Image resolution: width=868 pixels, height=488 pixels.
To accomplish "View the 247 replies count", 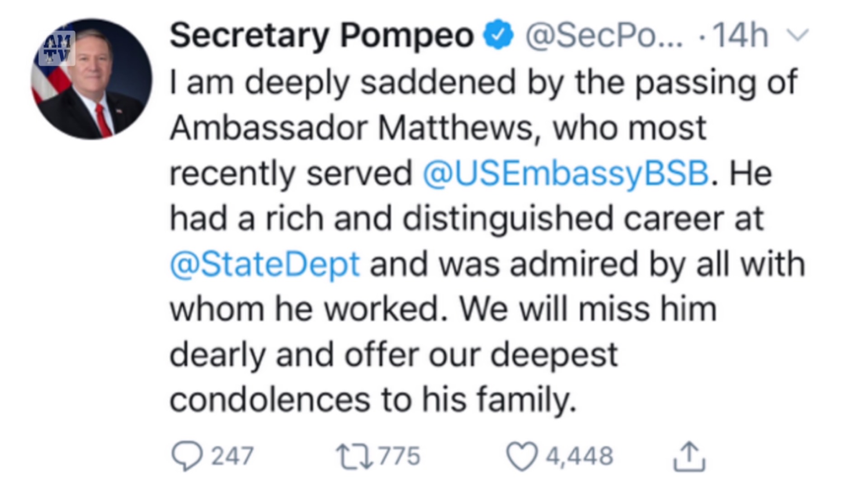I will pyautogui.click(x=232, y=456).
